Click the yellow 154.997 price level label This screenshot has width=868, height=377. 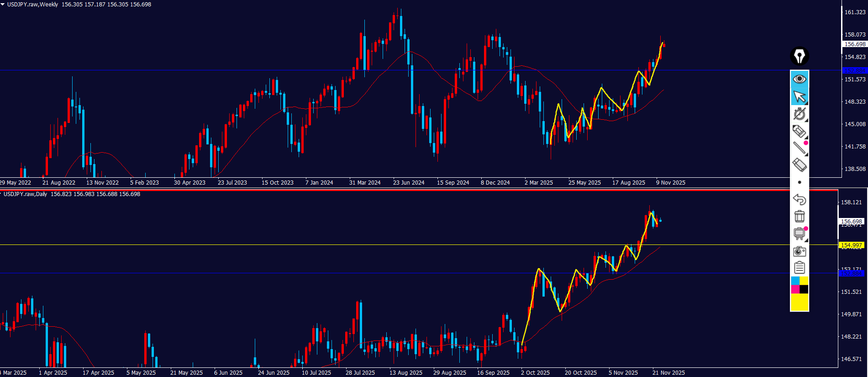851,245
